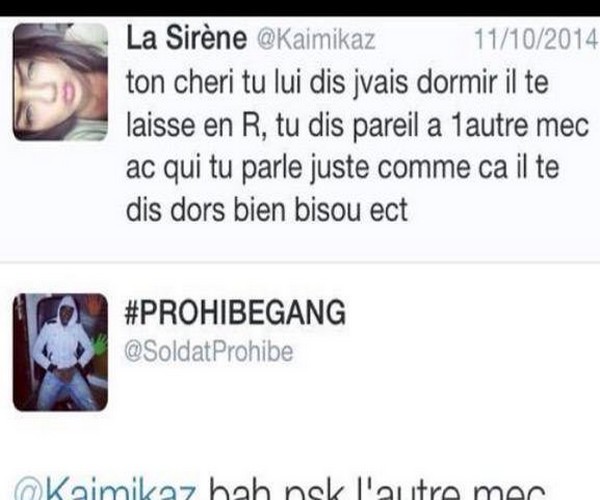600x500 pixels.
Task: Select the #PROHIBEGANG display name
Action: coord(235,312)
